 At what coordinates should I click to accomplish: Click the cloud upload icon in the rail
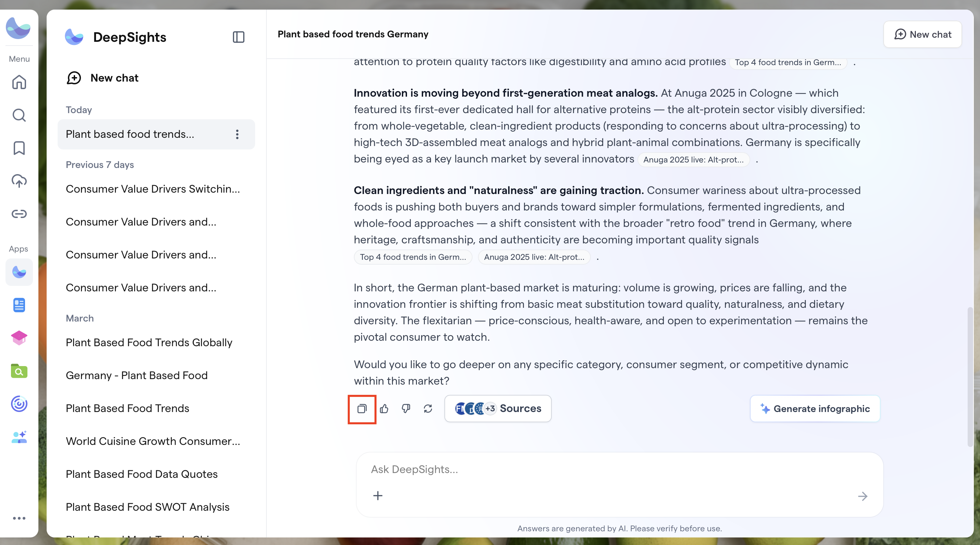tap(19, 181)
